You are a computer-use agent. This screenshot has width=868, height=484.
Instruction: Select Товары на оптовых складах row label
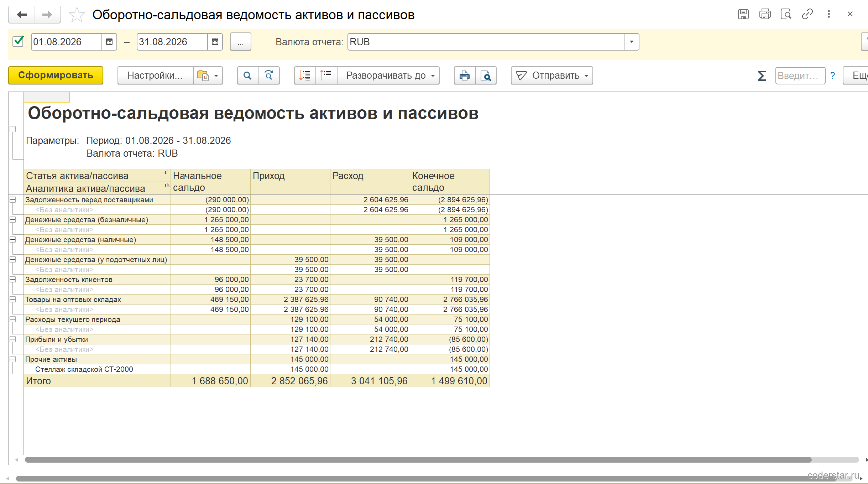tap(97, 300)
